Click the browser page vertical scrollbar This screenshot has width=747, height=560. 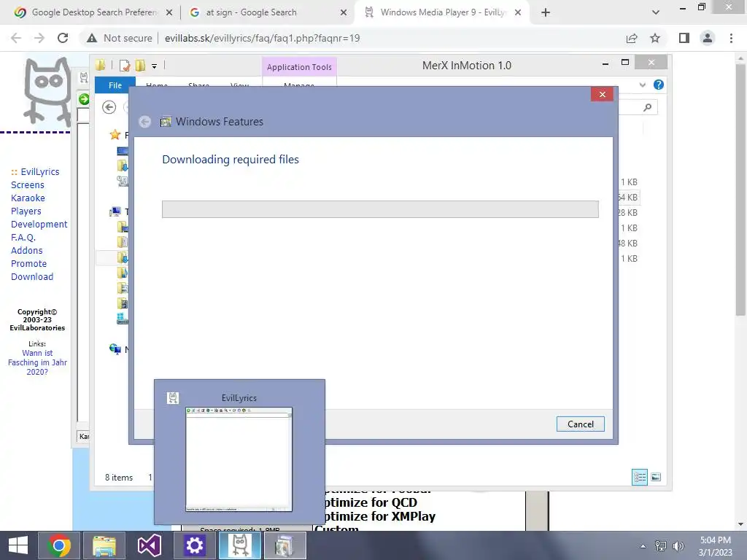(x=740, y=190)
